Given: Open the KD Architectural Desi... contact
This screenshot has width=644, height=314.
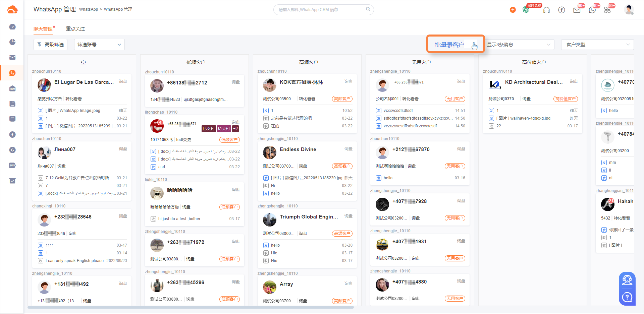Looking at the screenshot, I should click(533, 104).
